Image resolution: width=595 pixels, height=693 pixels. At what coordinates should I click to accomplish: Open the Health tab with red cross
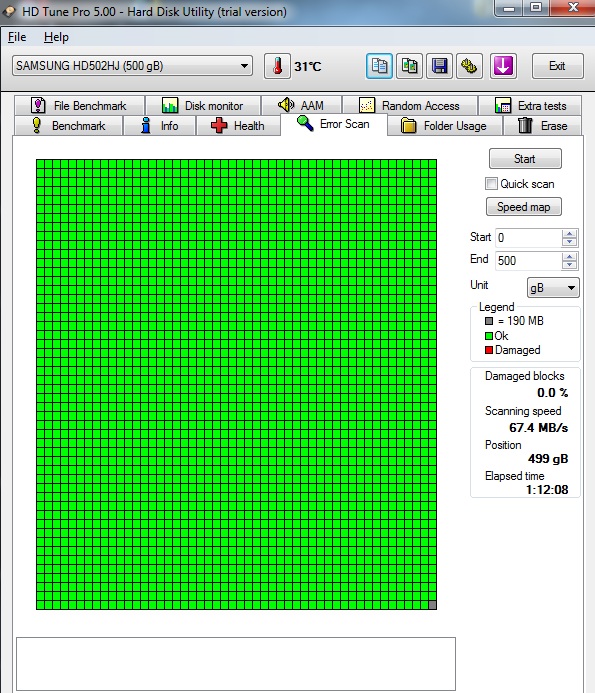coord(238,126)
